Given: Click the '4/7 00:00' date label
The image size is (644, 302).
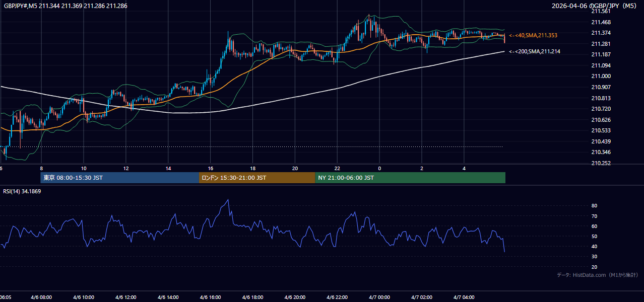Looking at the screenshot, I should click(379, 297).
